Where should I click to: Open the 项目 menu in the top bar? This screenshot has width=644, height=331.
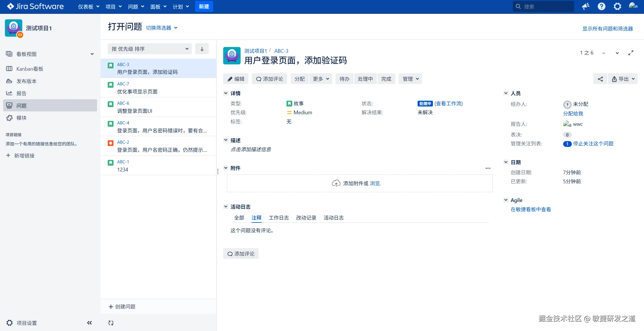click(113, 7)
